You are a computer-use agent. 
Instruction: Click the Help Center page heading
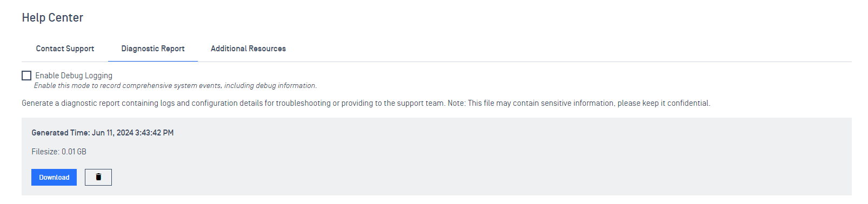tap(52, 18)
